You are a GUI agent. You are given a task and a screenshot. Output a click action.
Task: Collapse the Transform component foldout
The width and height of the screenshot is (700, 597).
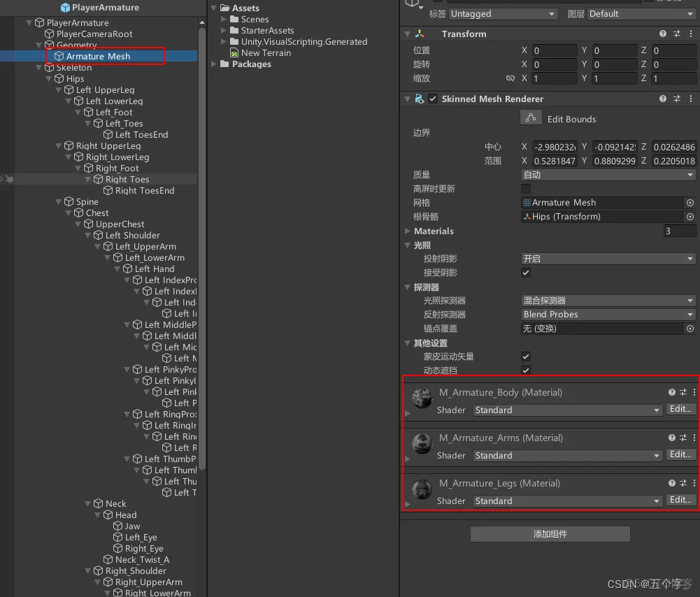407,34
